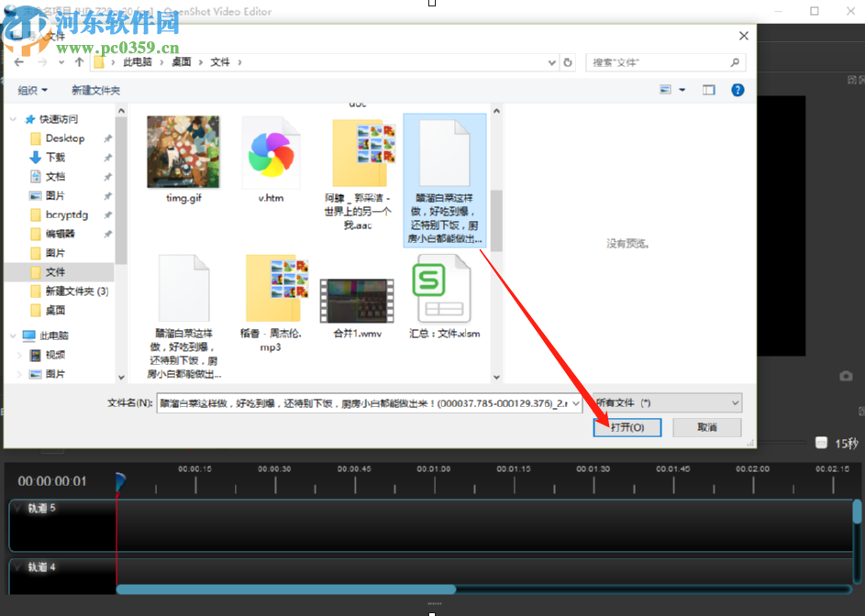
Task: Collapse the 快速访问 tree node
Action: [x=13, y=119]
